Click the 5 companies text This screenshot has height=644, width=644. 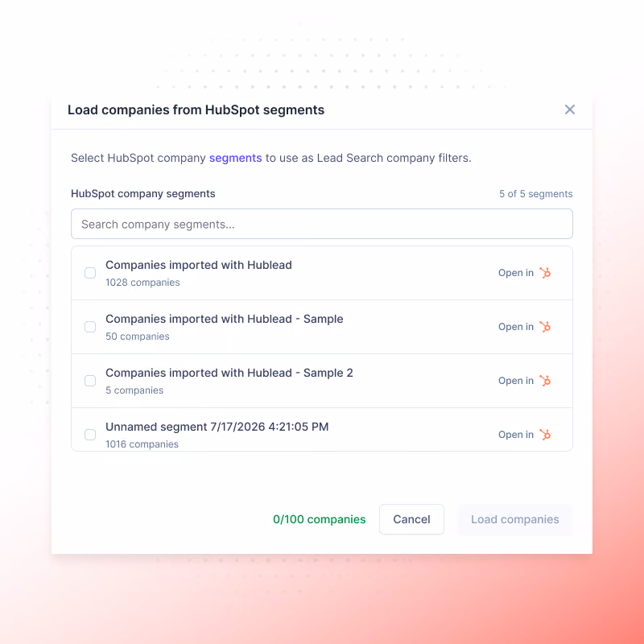(134, 390)
